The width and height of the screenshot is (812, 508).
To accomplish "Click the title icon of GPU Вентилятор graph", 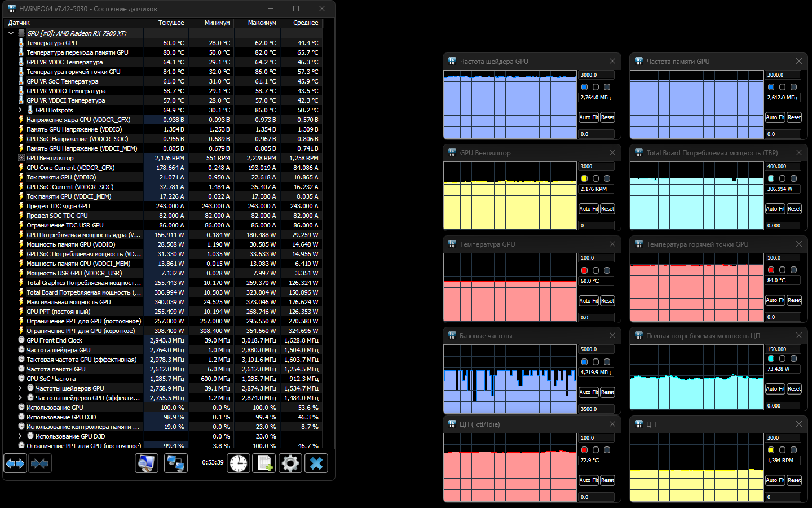I will tap(452, 152).
